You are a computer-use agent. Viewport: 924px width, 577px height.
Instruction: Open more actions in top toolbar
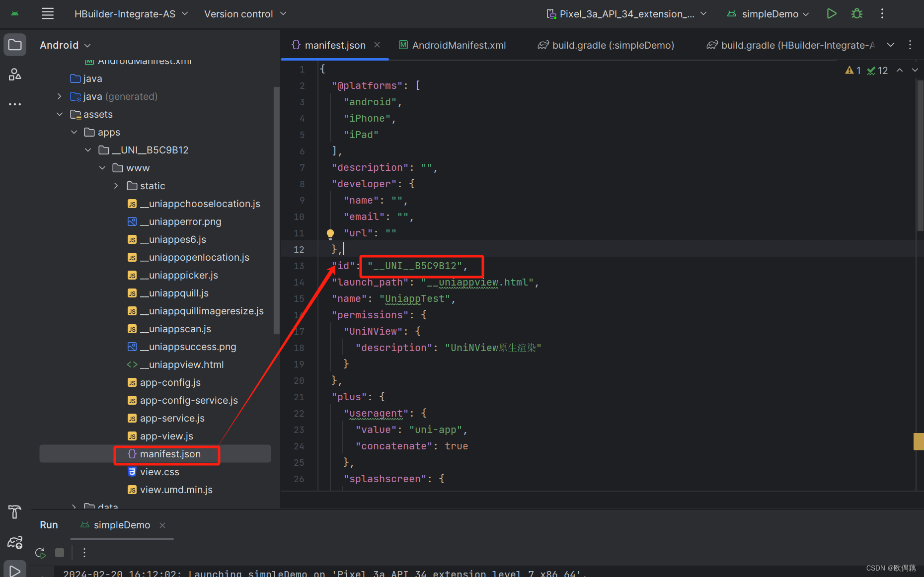pos(882,14)
